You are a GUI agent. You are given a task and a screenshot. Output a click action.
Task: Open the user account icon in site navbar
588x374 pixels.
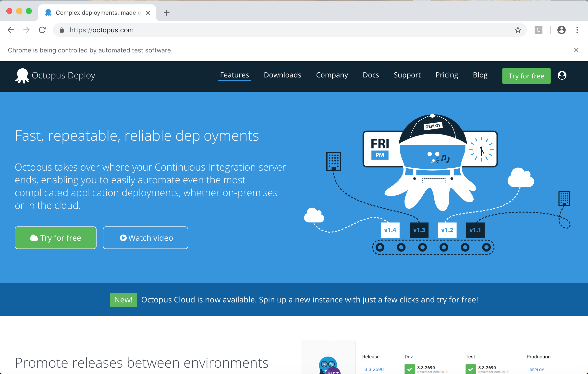[x=562, y=75]
